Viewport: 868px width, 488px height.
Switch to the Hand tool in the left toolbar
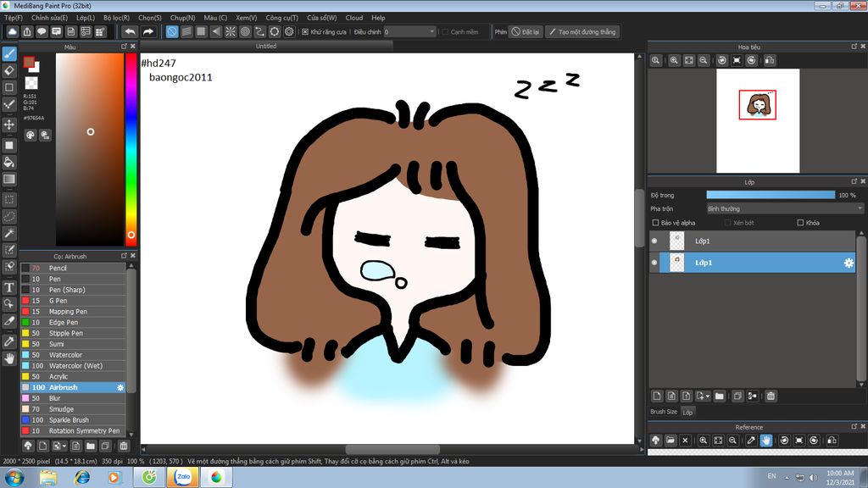pyautogui.click(x=9, y=358)
